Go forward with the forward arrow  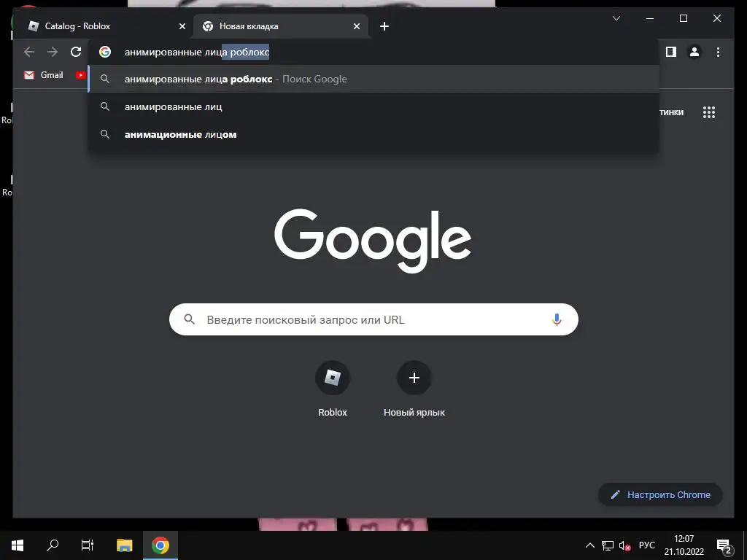[x=53, y=52]
